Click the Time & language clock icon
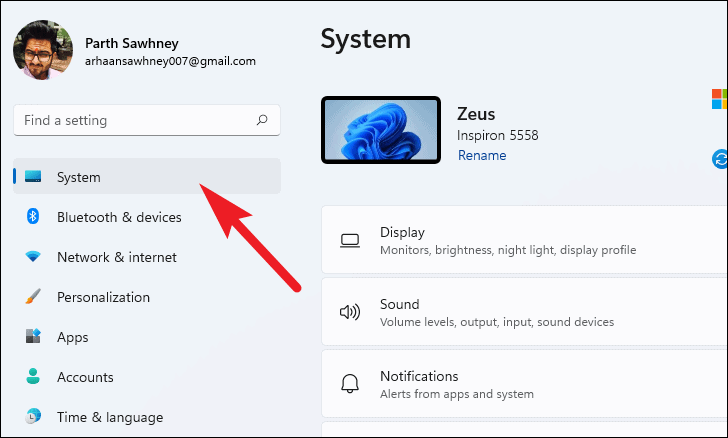The image size is (728, 438). (x=33, y=416)
